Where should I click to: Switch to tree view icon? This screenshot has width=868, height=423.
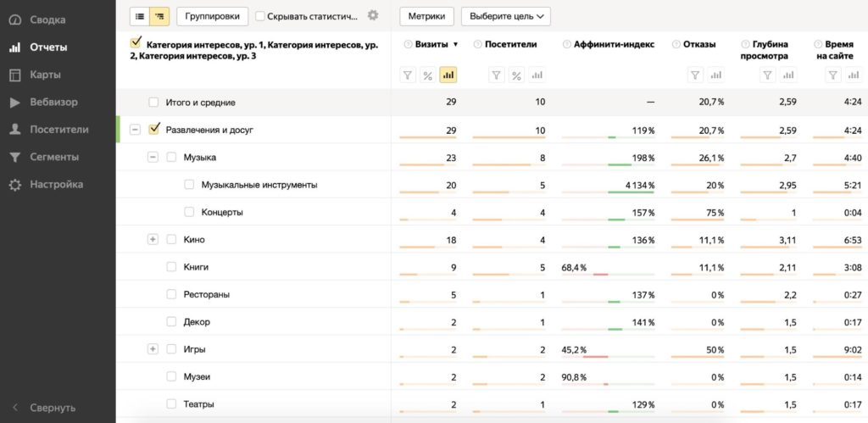click(x=159, y=15)
